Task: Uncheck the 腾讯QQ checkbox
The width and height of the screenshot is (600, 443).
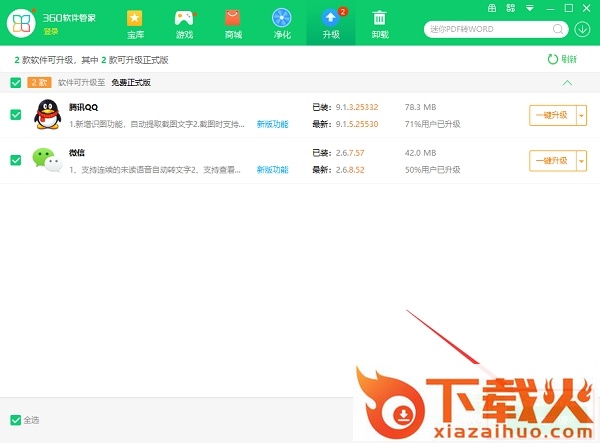Action: pos(15,115)
